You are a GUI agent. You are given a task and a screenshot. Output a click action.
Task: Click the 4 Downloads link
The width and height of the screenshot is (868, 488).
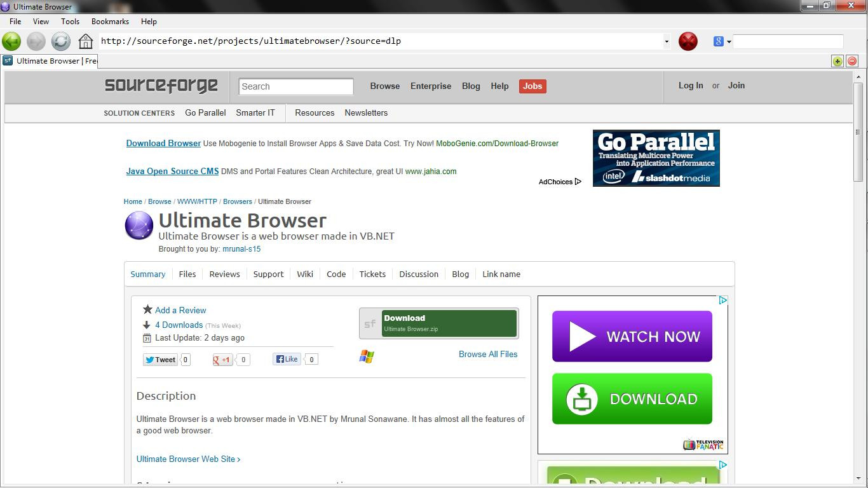[179, 325]
